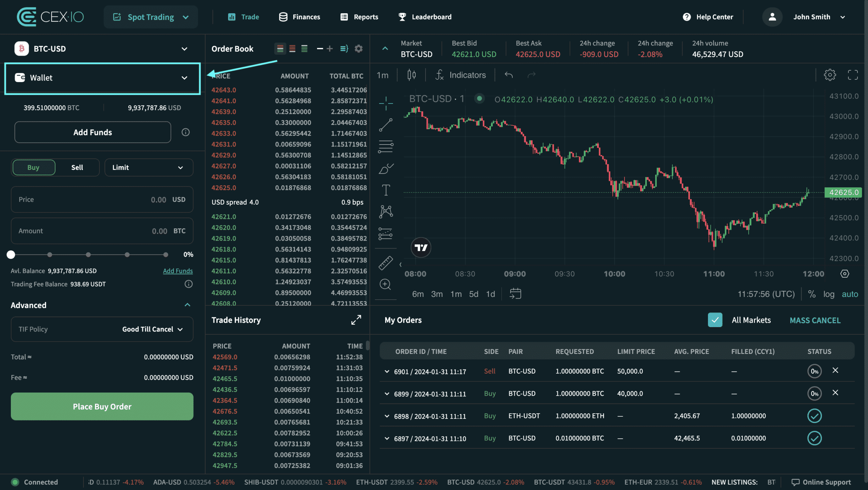This screenshot has height=490, width=868.
Task: Click the TradingView logo on chart
Action: pos(421,247)
